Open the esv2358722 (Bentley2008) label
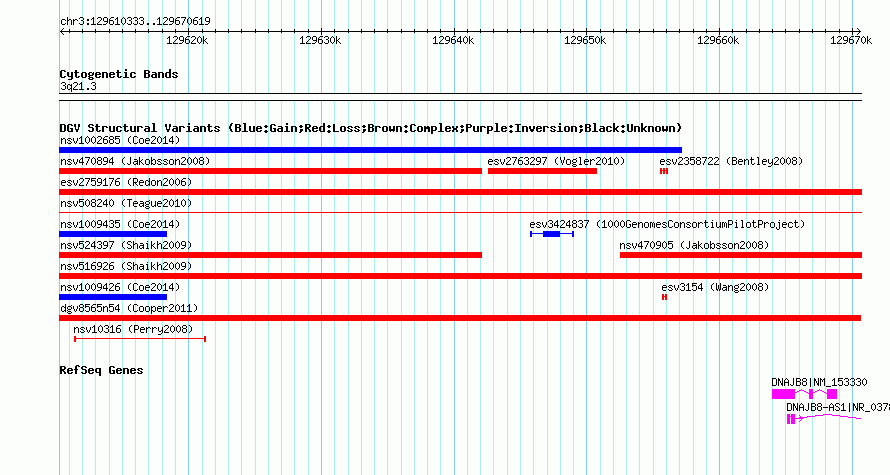The image size is (890, 475). (731, 161)
